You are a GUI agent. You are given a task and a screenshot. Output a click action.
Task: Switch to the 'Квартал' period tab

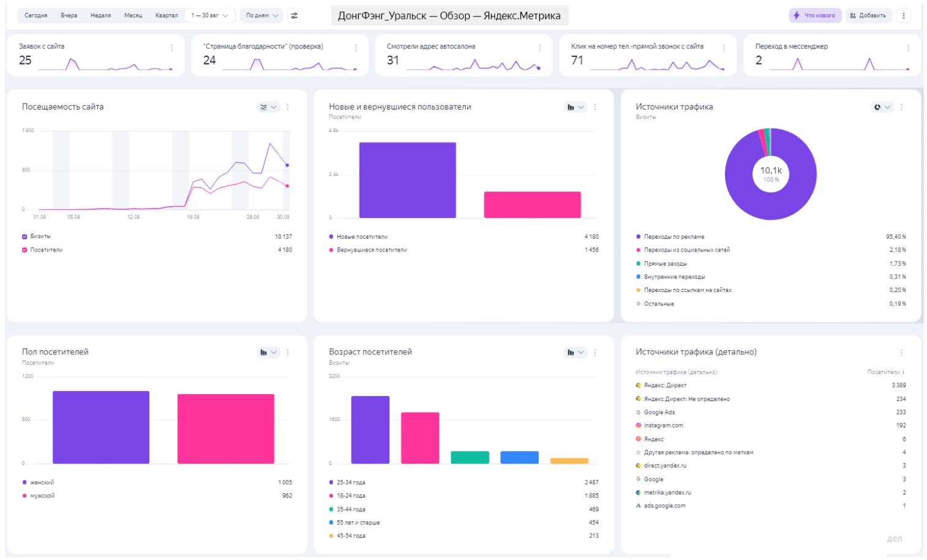tap(166, 15)
